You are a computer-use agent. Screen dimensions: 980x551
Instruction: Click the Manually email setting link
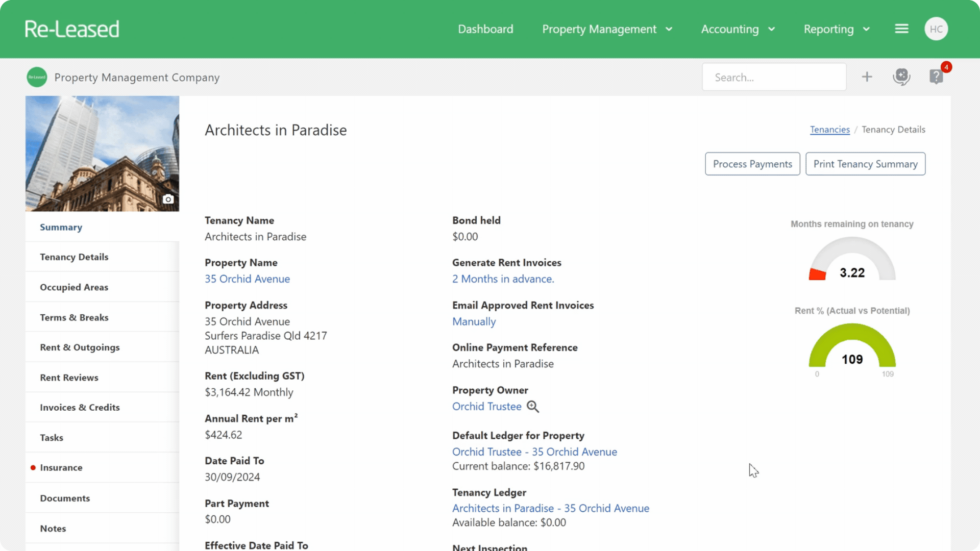[474, 322]
